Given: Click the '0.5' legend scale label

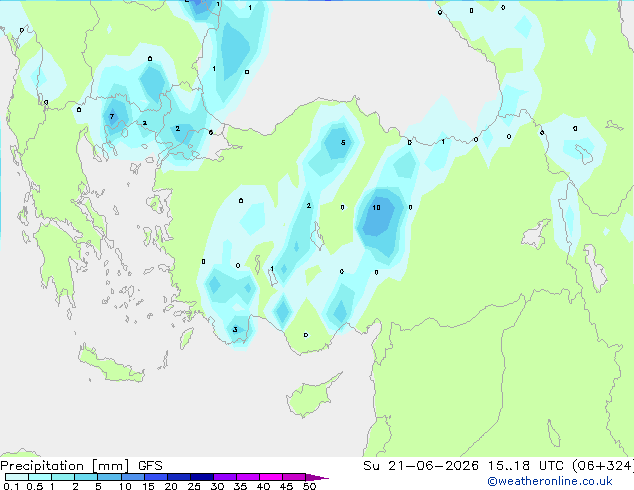Looking at the screenshot, I should pyautogui.click(x=34, y=486).
